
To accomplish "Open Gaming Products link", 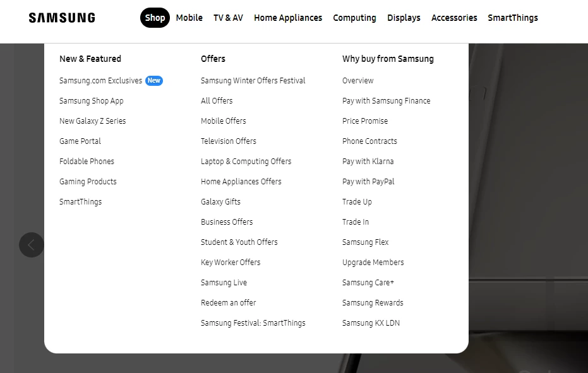I will tap(88, 181).
